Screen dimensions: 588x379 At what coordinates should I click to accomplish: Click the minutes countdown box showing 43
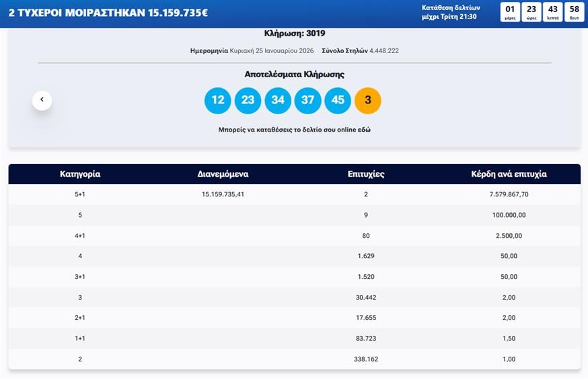552,12
